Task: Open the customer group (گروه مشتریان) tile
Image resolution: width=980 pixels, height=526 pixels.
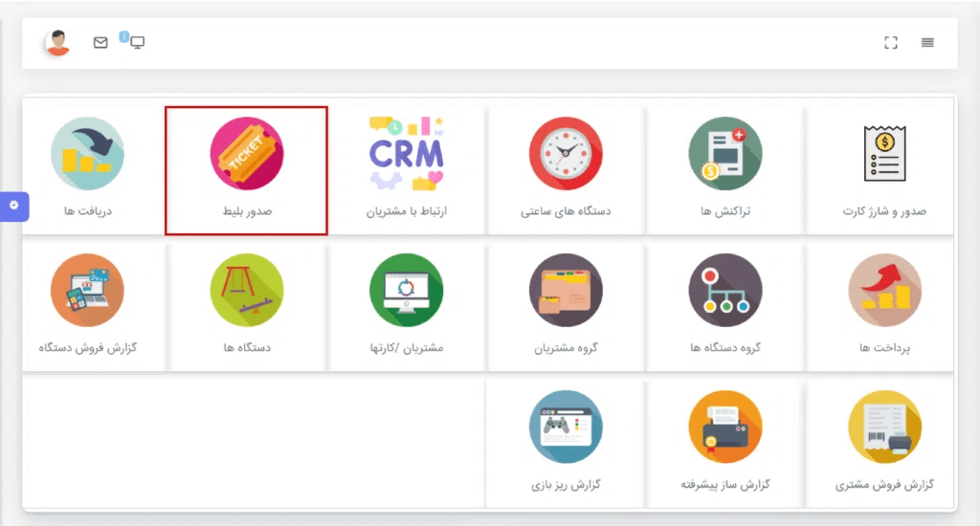Action: pos(566,291)
